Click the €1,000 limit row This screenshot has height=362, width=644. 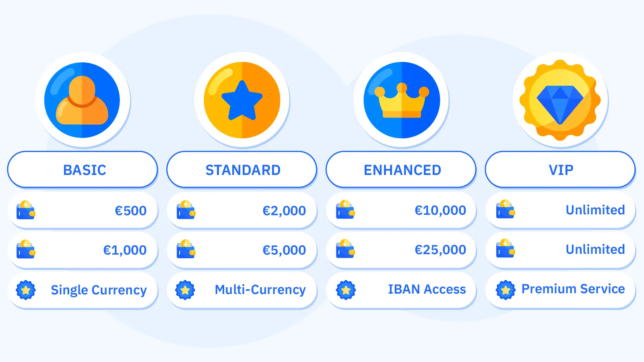[x=83, y=250]
